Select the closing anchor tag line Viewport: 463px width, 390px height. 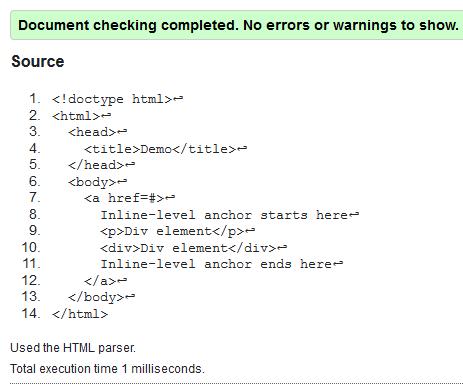105,281
